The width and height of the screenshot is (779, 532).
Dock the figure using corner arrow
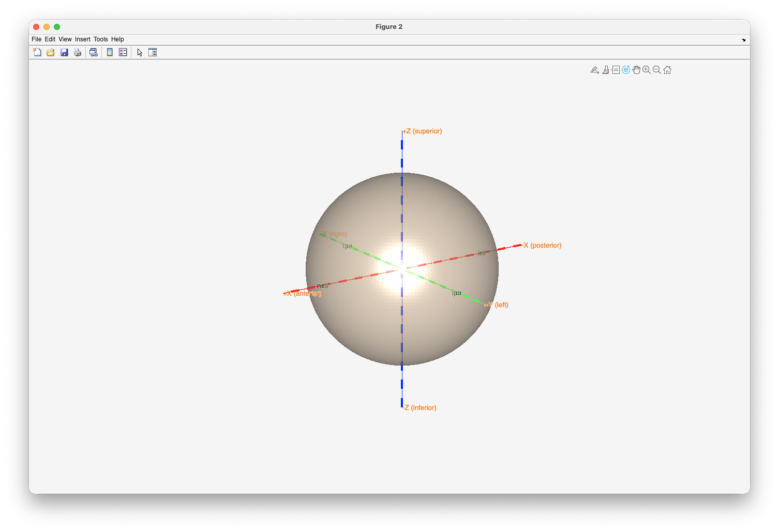[x=744, y=40]
